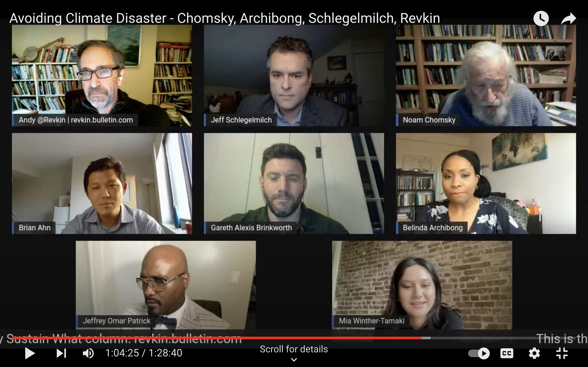Image resolution: width=588 pixels, height=367 pixels.
Task: Seek on the red progress bar
Action: tap(217, 338)
